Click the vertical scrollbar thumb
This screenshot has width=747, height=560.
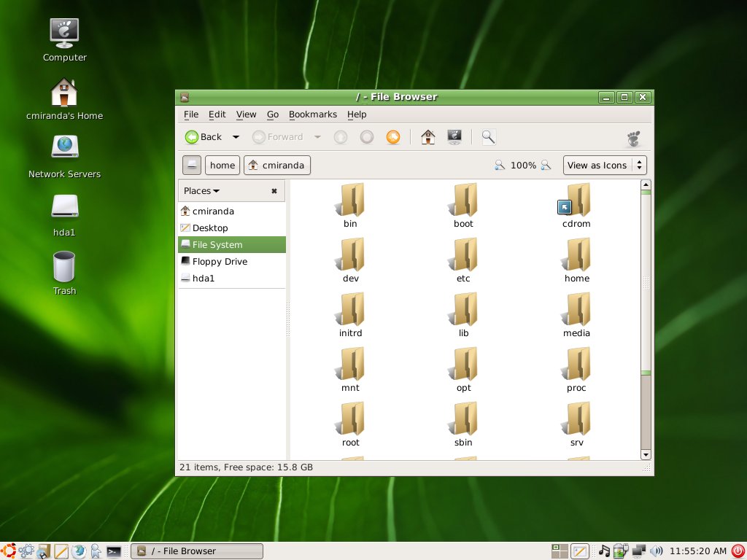click(x=646, y=282)
